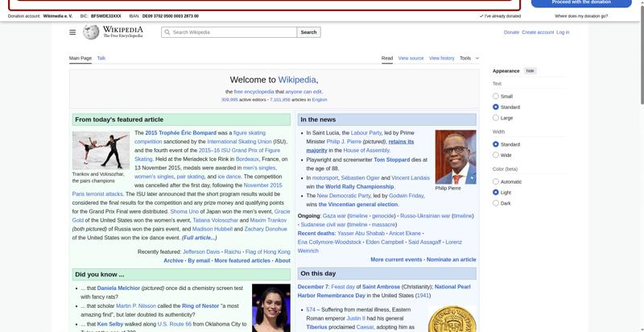
Task: Select Small text size option
Action: pyautogui.click(x=496, y=96)
